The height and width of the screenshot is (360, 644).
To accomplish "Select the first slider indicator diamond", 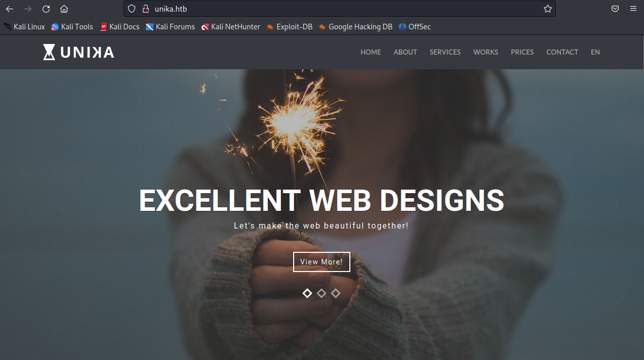I will pyautogui.click(x=307, y=293).
